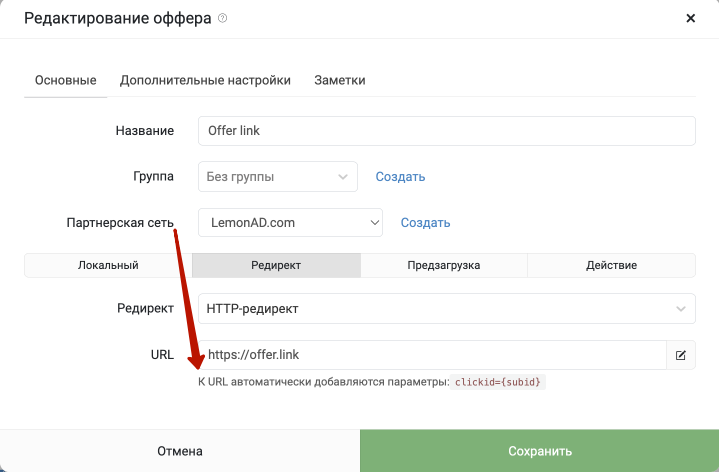Select the Предзагрузка offer type
The height and width of the screenshot is (472, 719).
444,265
